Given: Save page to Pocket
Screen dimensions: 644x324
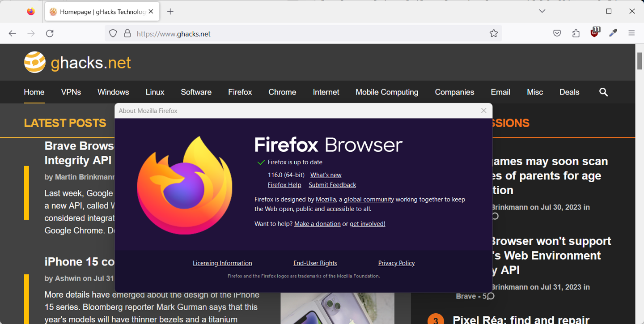Looking at the screenshot, I should tap(557, 34).
